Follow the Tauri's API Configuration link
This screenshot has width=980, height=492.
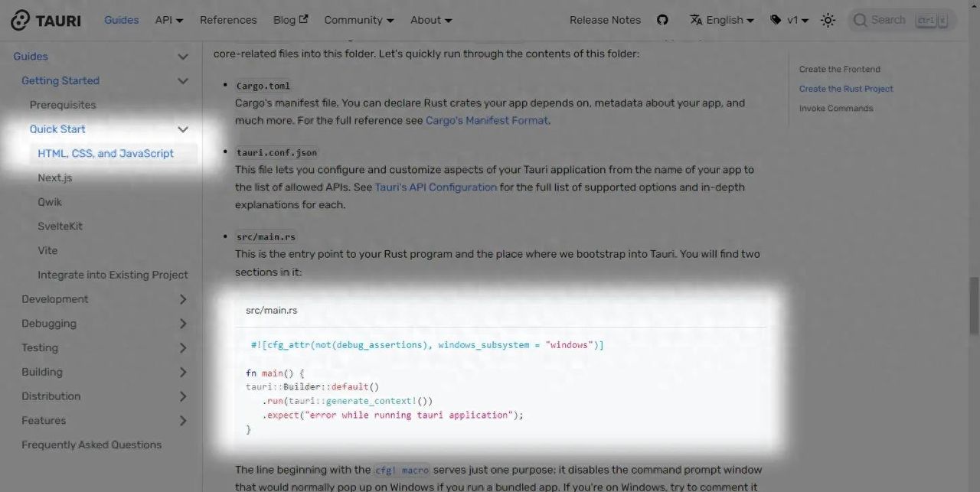tap(436, 187)
